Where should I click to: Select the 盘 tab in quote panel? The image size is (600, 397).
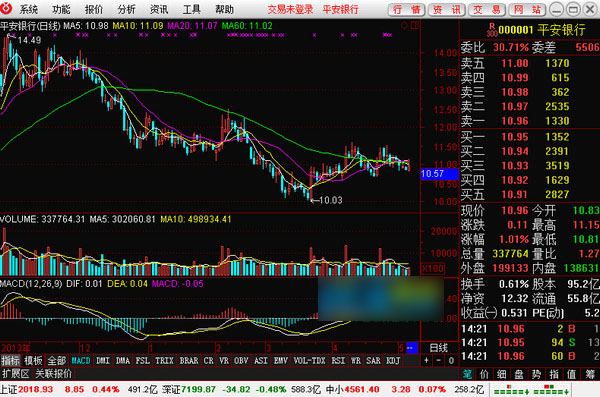pos(519,374)
